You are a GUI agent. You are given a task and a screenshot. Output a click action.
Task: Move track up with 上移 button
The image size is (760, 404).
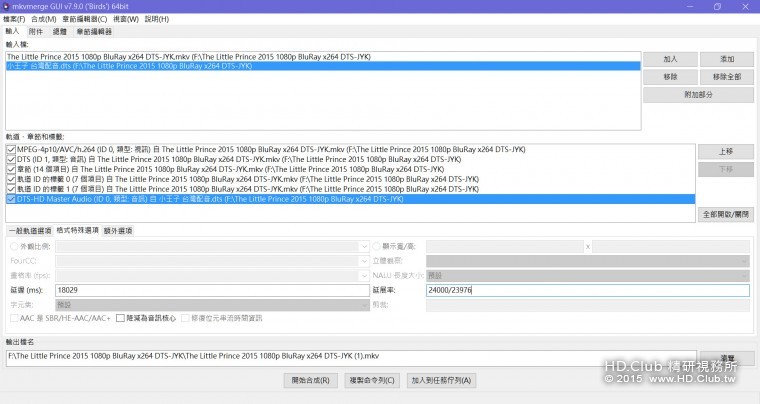click(x=726, y=152)
